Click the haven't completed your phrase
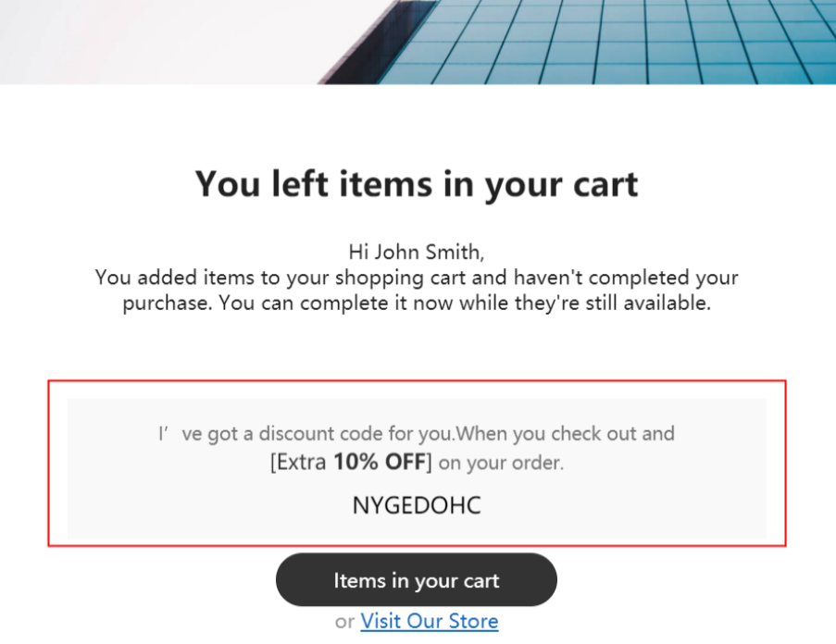Screen dimensions: 836x644 coord(626,278)
